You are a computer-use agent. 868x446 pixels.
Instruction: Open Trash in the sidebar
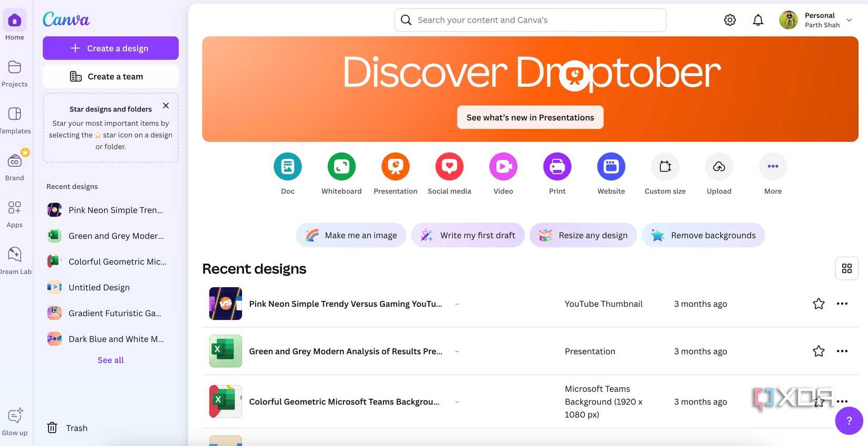pyautogui.click(x=67, y=428)
